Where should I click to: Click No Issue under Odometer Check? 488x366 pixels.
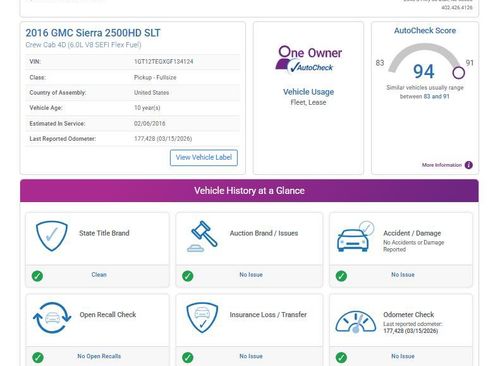tap(403, 356)
